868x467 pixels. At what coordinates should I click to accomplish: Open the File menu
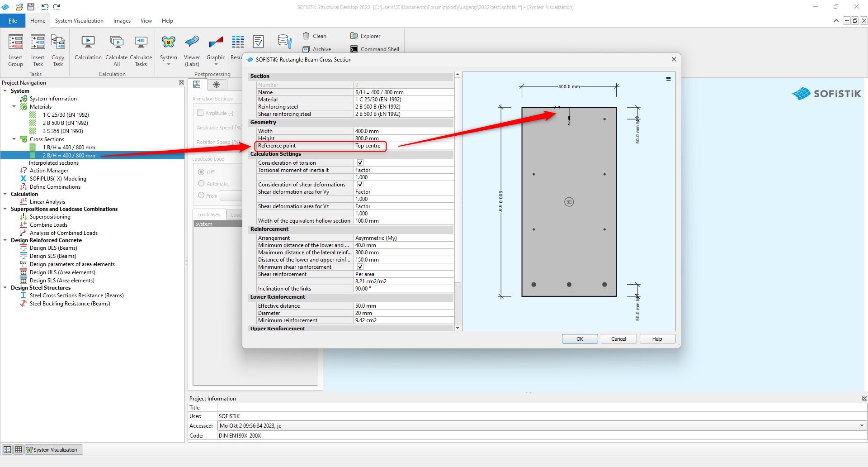(x=13, y=21)
